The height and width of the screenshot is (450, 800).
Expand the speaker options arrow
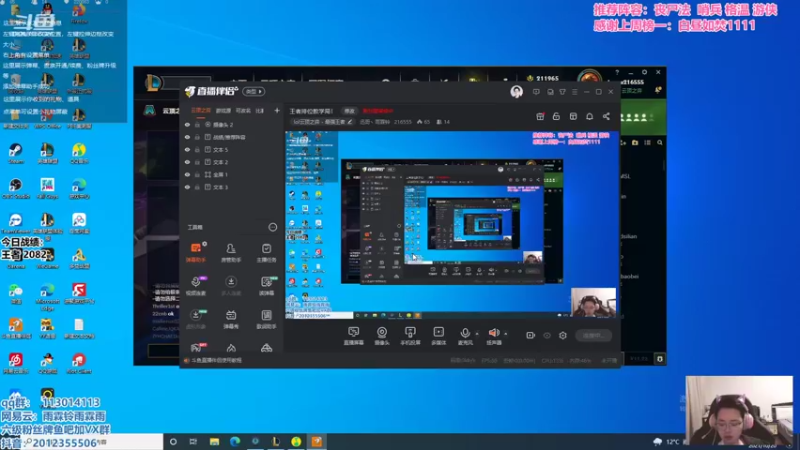tap(506, 334)
